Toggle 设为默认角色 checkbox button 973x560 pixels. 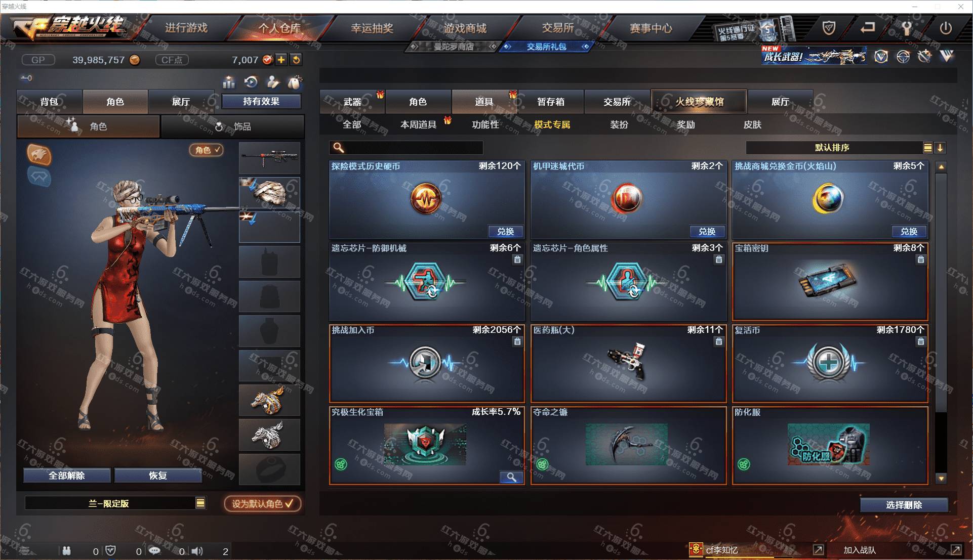[263, 504]
